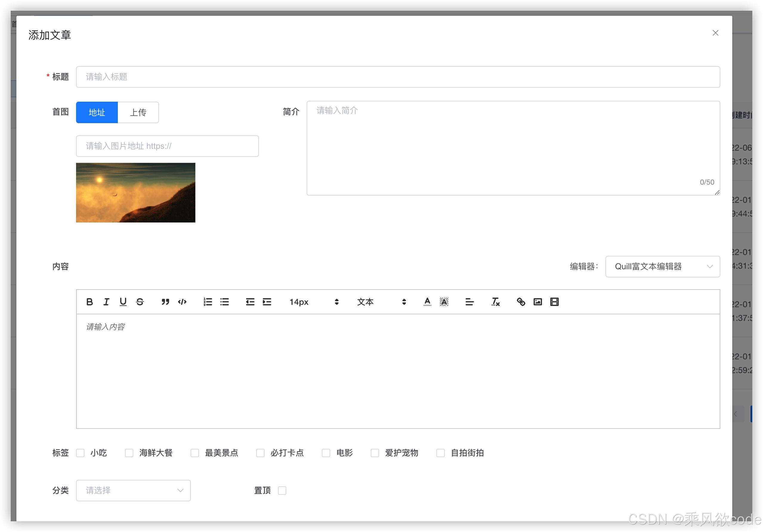763x532 pixels.
Task: Insert an image via toolbar icon
Action: [538, 302]
